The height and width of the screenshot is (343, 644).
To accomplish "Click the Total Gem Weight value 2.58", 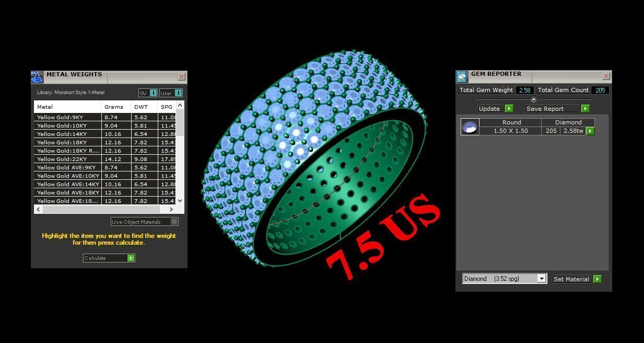I will coord(524,90).
